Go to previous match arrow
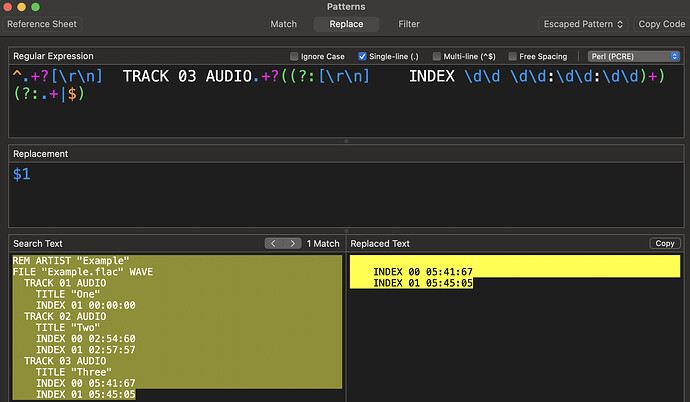This screenshot has width=690, height=402. pyautogui.click(x=274, y=244)
